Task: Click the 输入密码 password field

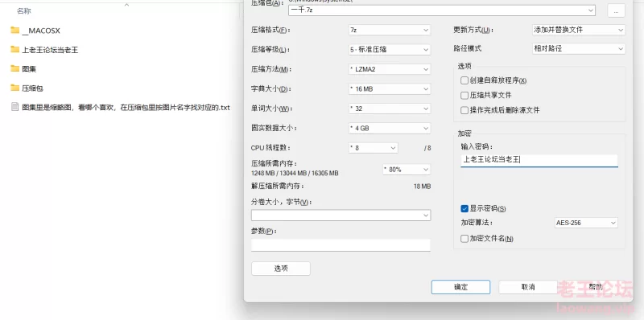Action: [539, 161]
